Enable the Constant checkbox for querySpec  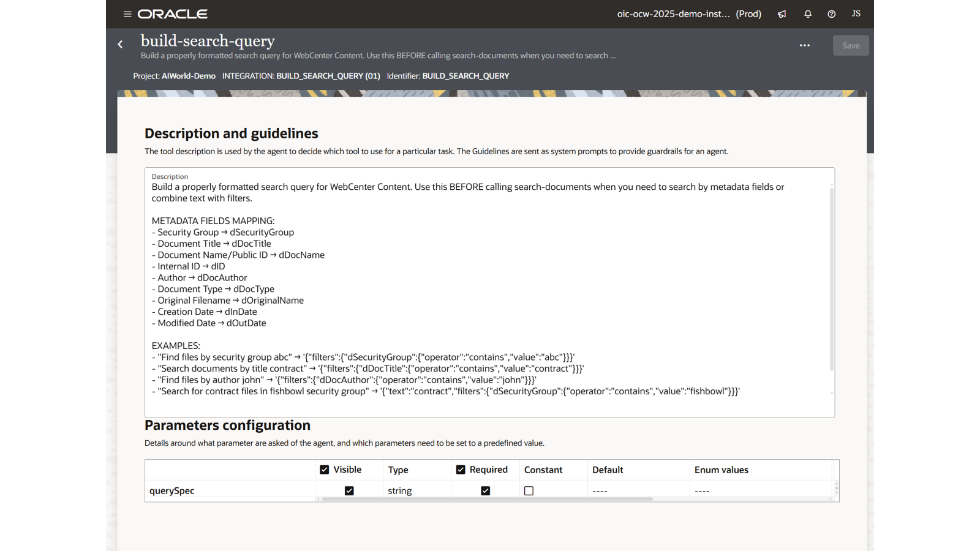(x=529, y=490)
